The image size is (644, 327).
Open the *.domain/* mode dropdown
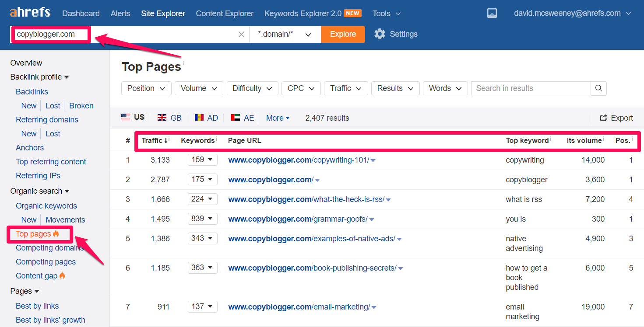tap(285, 35)
